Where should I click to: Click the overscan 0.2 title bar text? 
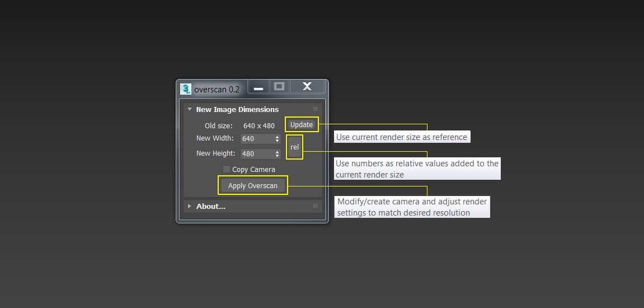click(217, 89)
